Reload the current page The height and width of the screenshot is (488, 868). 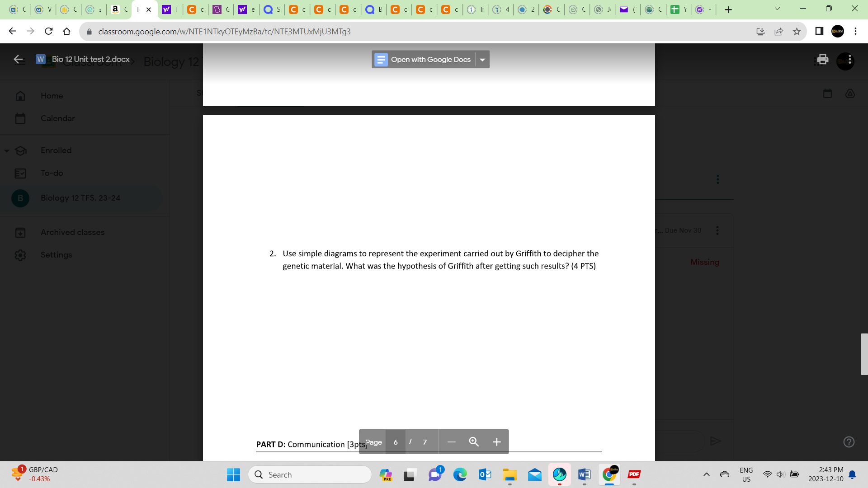coord(49,31)
